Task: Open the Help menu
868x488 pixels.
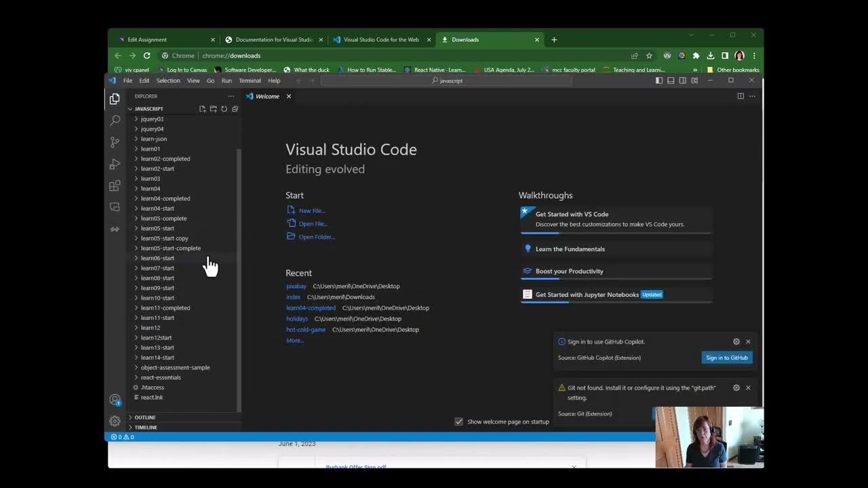Action: pos(274,81)
